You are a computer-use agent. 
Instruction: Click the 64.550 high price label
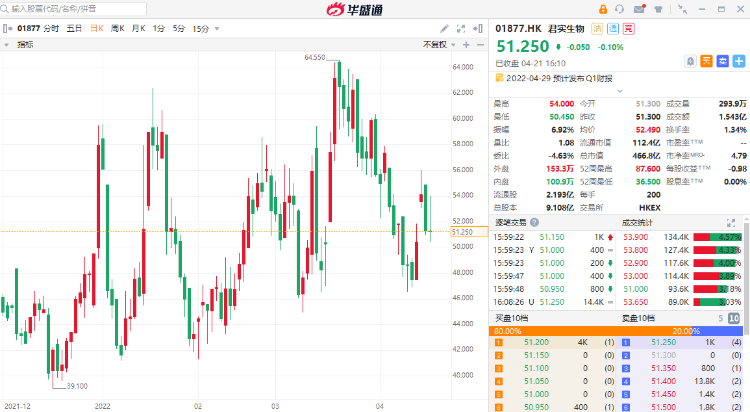[x=315, y=57]
